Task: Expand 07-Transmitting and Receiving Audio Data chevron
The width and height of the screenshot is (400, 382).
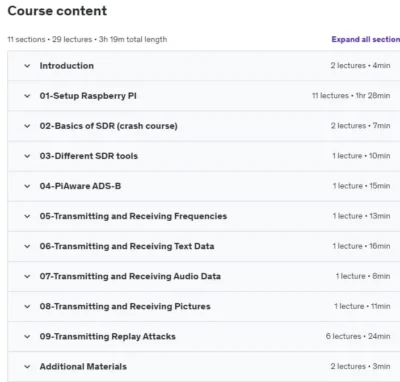Action: pos(27,276)
